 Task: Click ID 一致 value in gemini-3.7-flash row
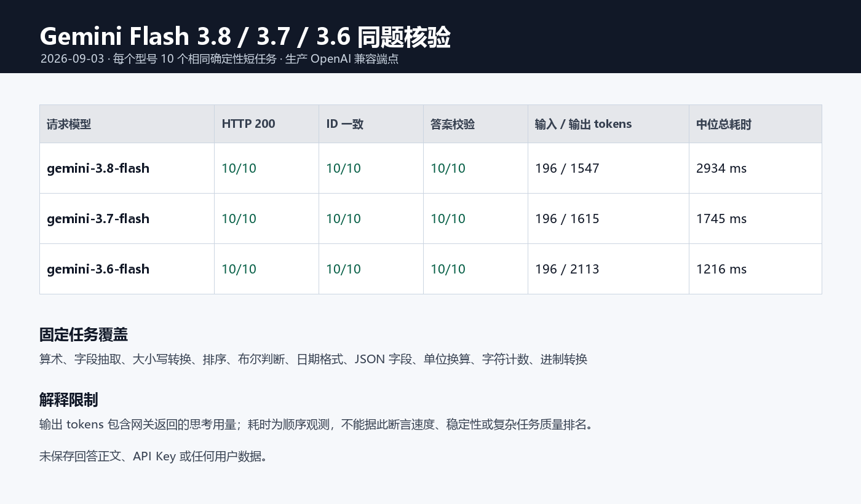coord(344,219)
